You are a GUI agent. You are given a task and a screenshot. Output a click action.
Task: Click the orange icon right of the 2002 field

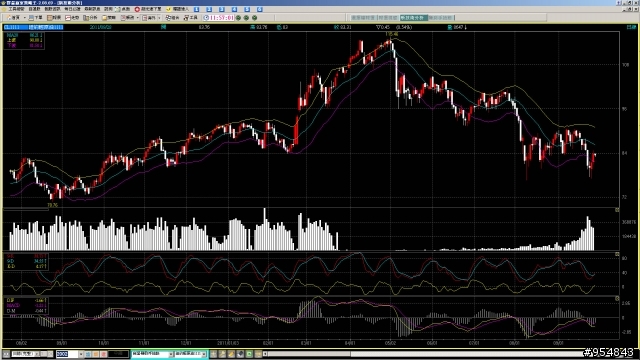point(96,354)
